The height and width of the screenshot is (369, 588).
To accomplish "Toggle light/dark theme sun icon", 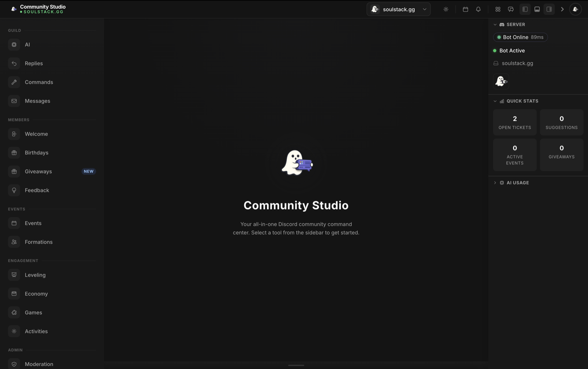I will click(x=446, y=9).
